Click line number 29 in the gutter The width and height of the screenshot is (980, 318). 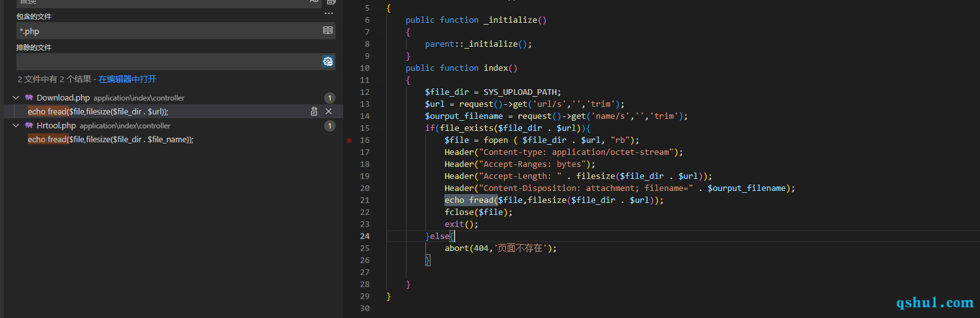pos(364,297)
